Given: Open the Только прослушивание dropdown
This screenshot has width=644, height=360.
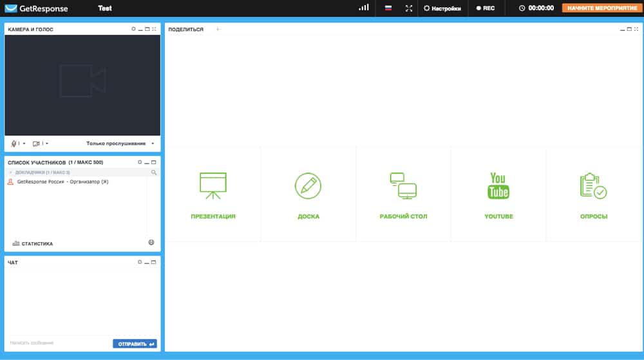Looking at the screenshot, I should 120,143.
